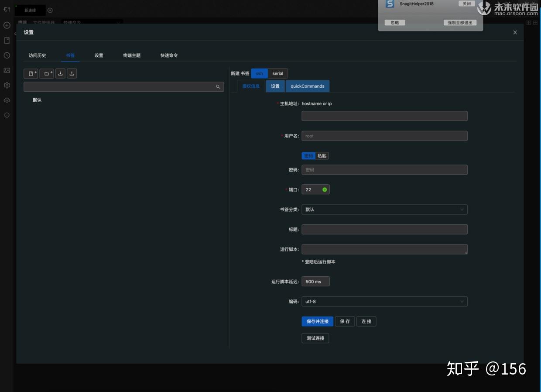Click the 测试连接 button

click(x=315, y=338)
